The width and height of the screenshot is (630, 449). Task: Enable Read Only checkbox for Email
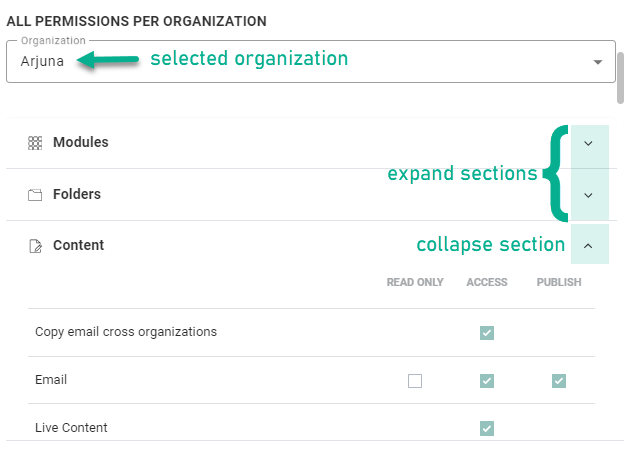415,381
